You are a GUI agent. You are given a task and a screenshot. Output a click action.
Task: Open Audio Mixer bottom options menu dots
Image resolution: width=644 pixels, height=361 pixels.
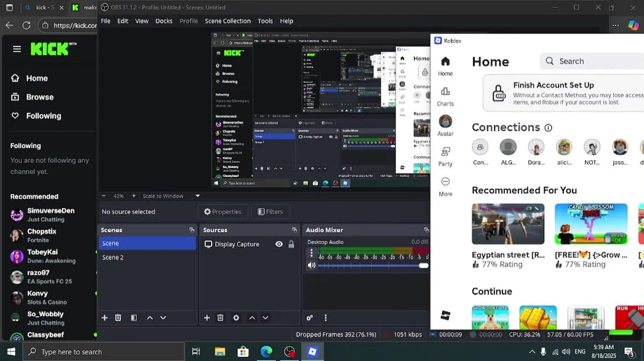point(326,318)
